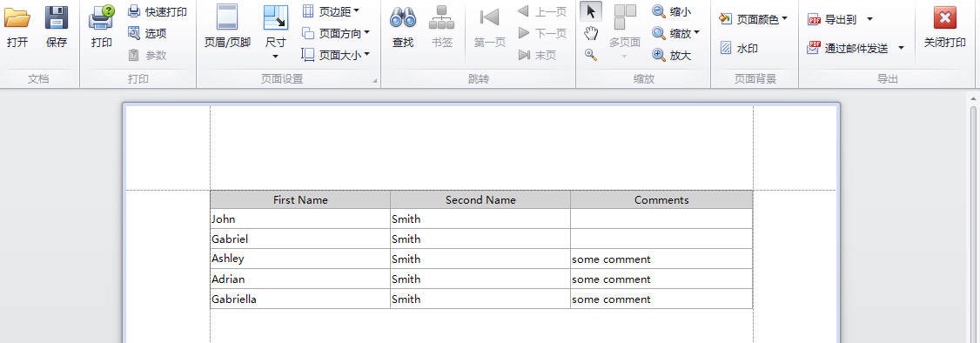Click the Parameters (参数) button

pos(147,55)
